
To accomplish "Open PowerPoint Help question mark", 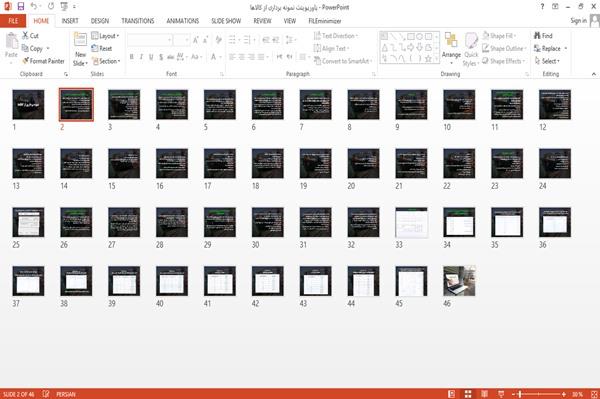I will pyautogui.click(x=542, y=7).
